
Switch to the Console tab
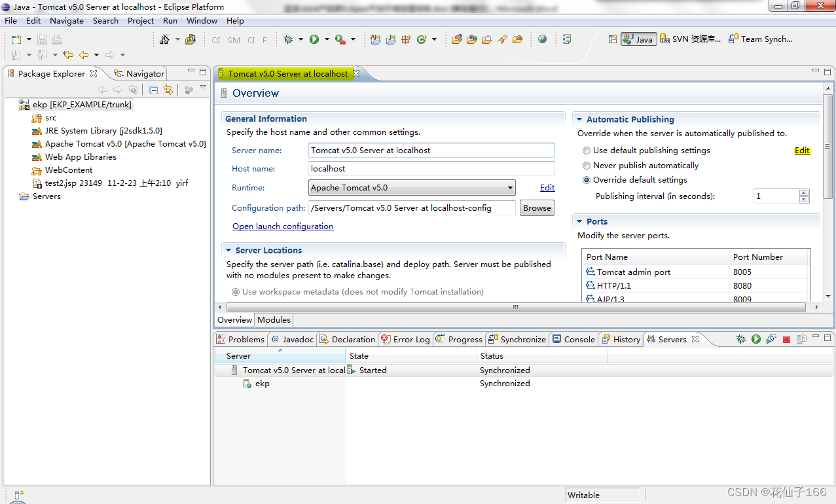(x=573, y=339)
